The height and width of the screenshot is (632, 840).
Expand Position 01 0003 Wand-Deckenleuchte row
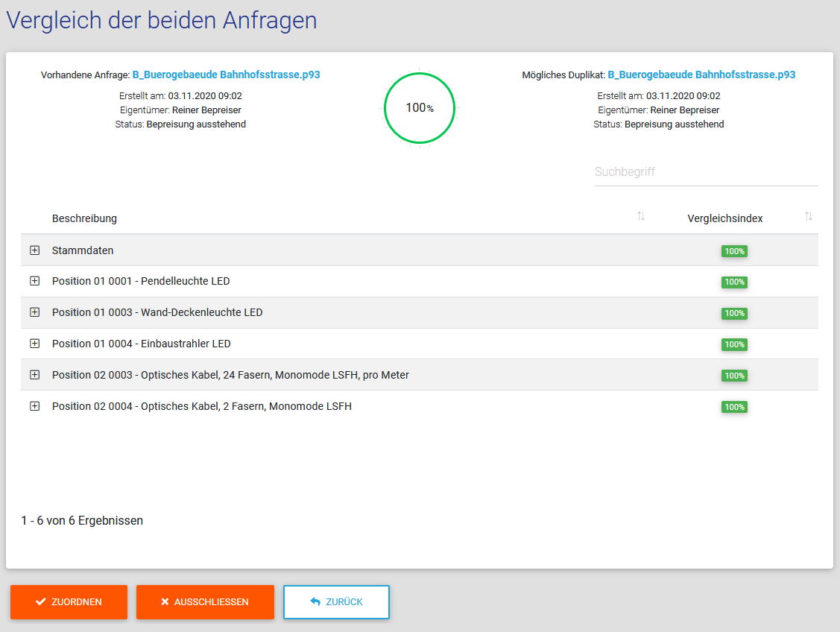tap(34, 312)
